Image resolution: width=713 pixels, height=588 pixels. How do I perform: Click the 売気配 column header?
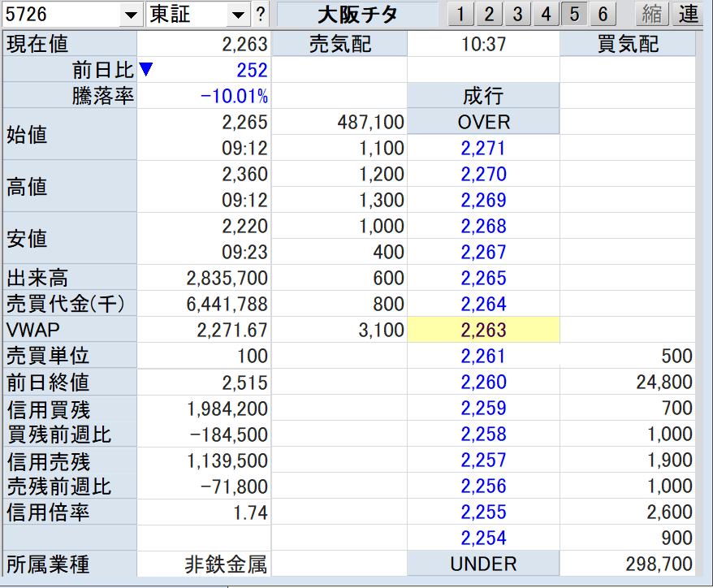(340, 44)
